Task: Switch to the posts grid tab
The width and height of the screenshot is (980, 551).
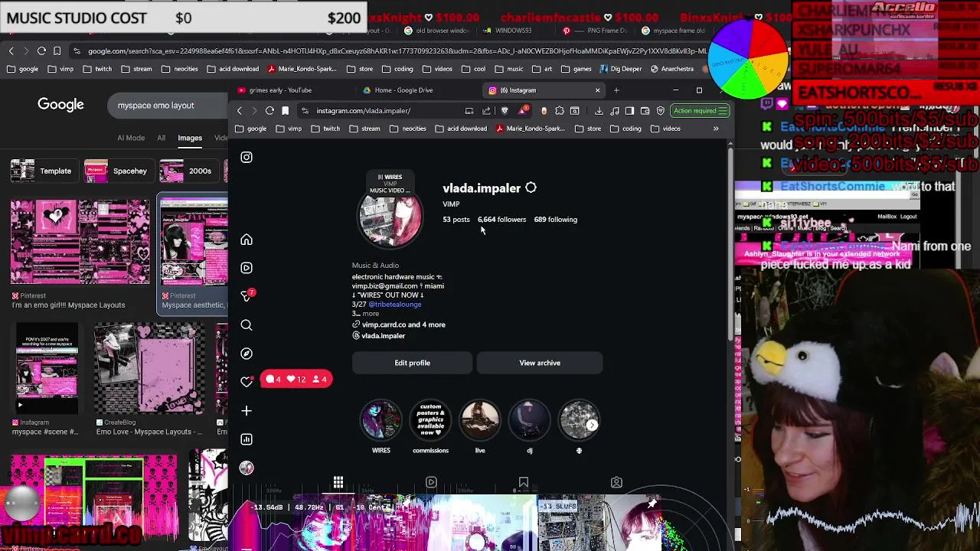Action: 338,482
